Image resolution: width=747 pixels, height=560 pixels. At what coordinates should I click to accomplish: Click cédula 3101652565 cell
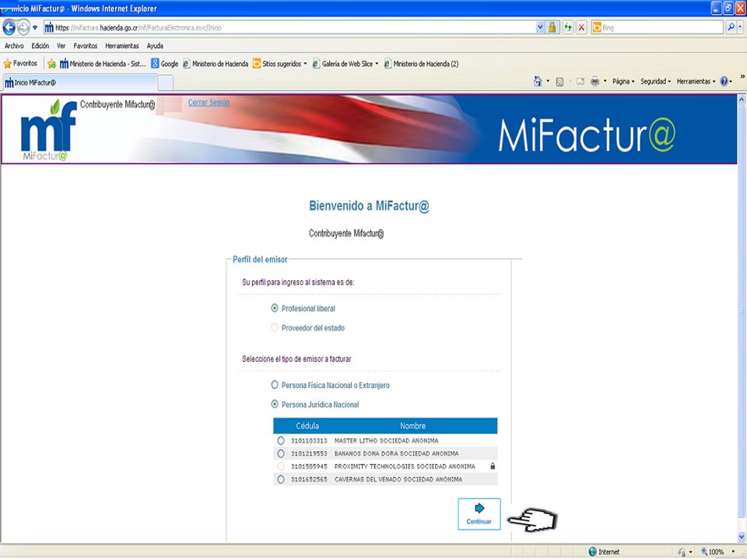point(309,480)
